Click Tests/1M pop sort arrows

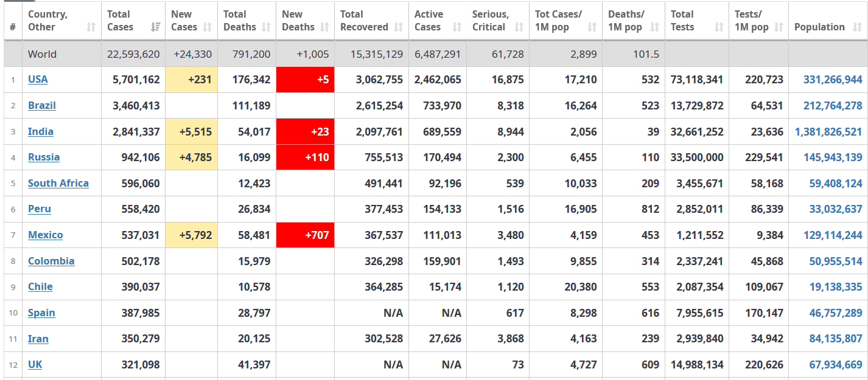(x=779, y=27)
